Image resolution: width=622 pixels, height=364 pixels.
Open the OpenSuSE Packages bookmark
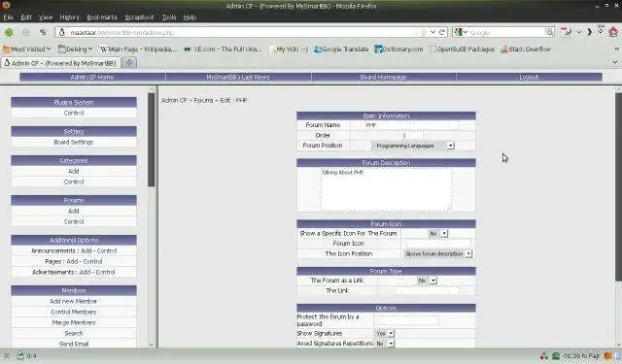click(x=463, y=50)
